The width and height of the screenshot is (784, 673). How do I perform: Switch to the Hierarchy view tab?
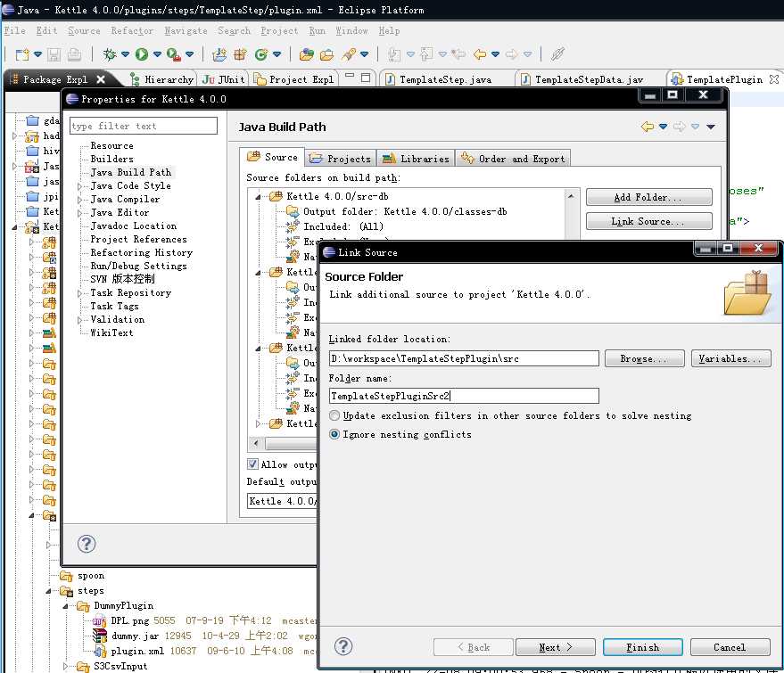(x=161, y=79)
